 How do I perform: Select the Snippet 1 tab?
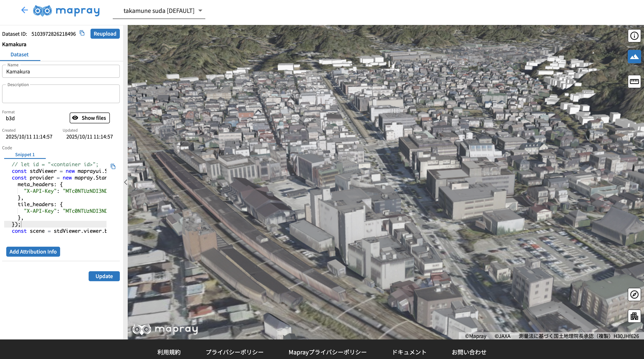point(25,155)
